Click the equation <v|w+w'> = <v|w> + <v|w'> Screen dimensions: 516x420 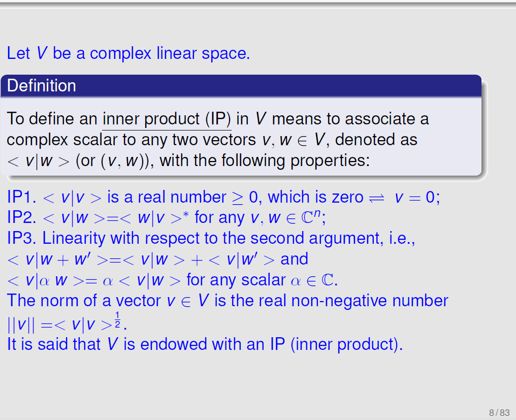point(141,259)
